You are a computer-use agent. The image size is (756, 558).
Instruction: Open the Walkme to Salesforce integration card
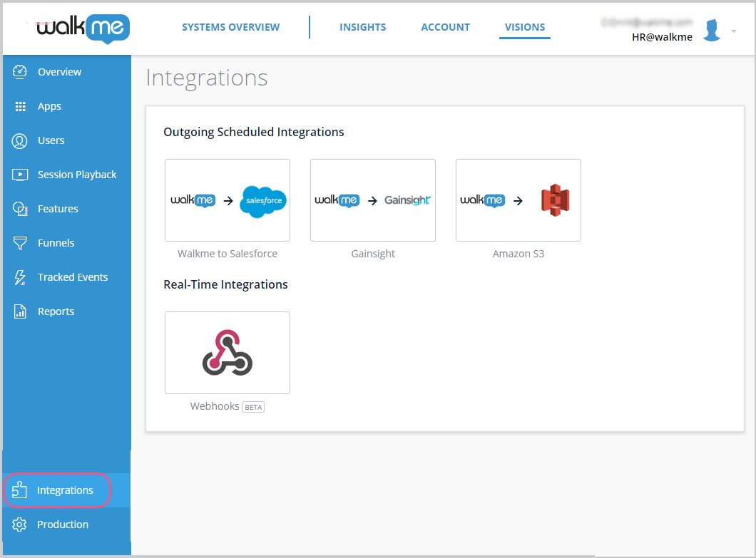click(227, 200)
